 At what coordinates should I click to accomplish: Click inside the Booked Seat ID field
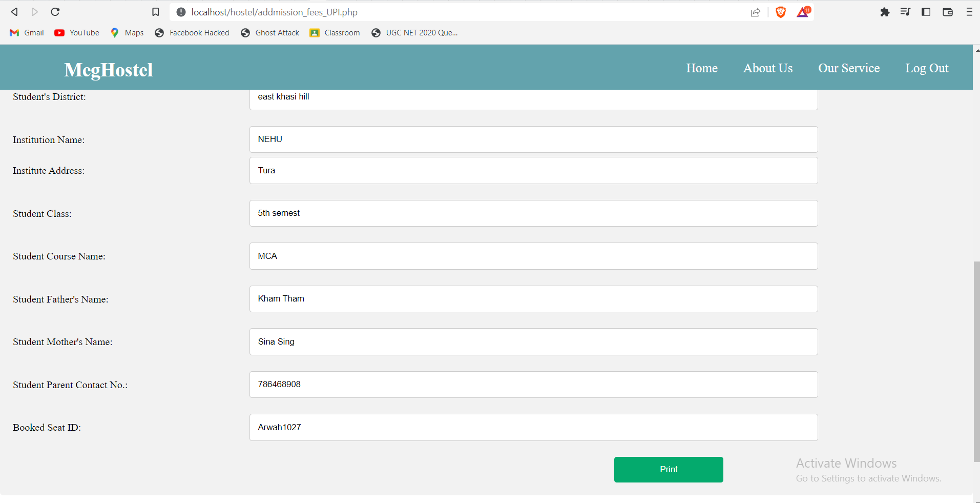click(533, 427)
